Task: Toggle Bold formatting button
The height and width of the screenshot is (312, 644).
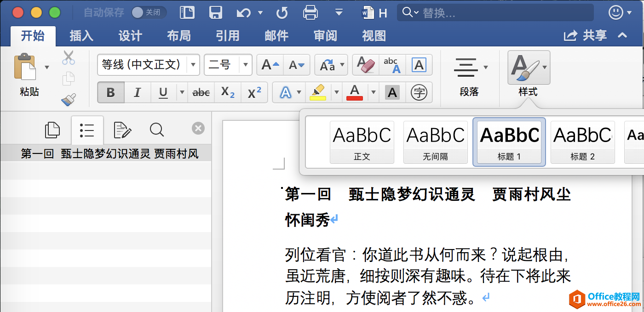Action: (110, 92)
